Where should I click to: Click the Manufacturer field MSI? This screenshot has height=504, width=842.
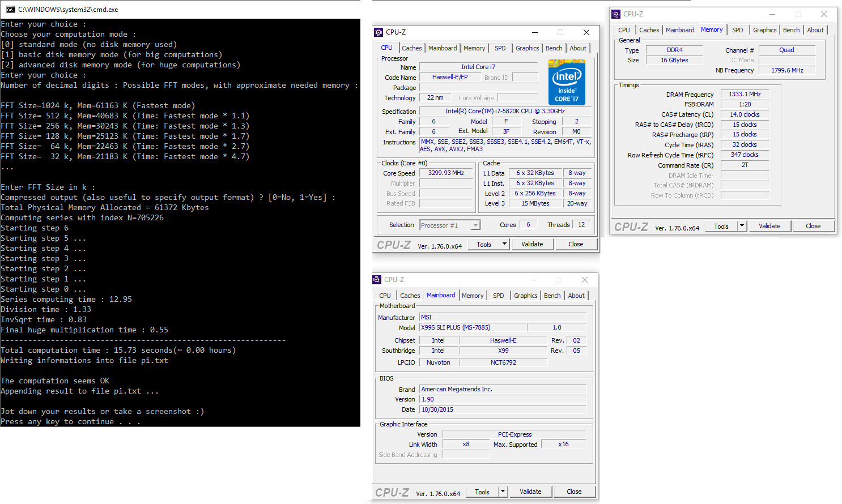tap(503, 318)
